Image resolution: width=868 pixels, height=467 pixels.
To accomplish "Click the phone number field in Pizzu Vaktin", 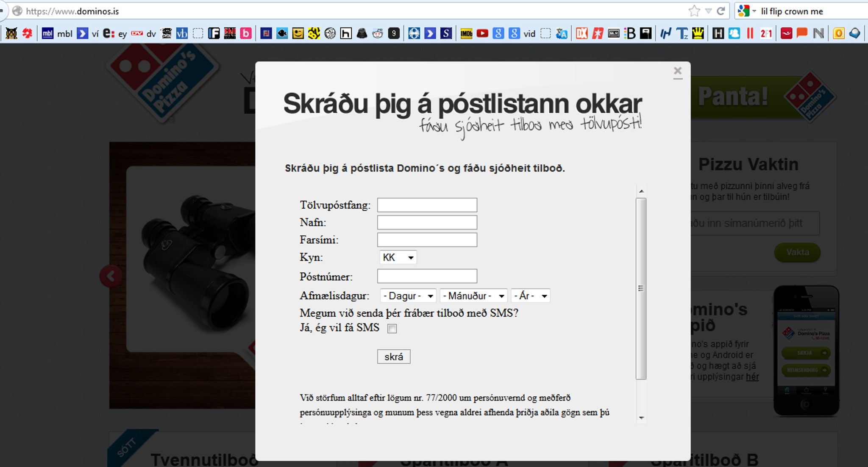I will 754,223.
